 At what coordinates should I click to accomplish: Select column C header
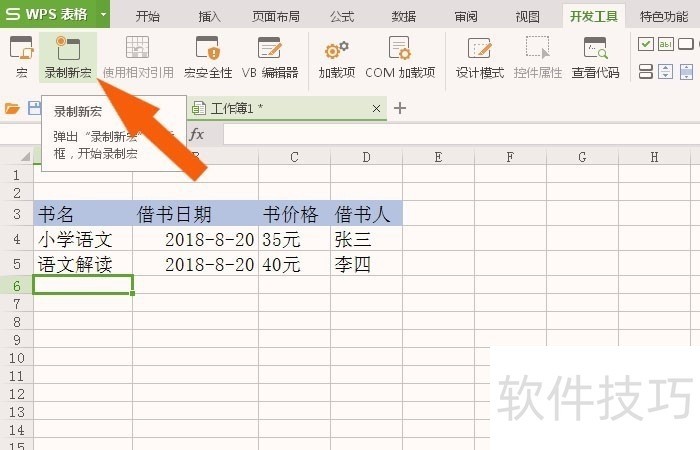[x=294, y=157]
